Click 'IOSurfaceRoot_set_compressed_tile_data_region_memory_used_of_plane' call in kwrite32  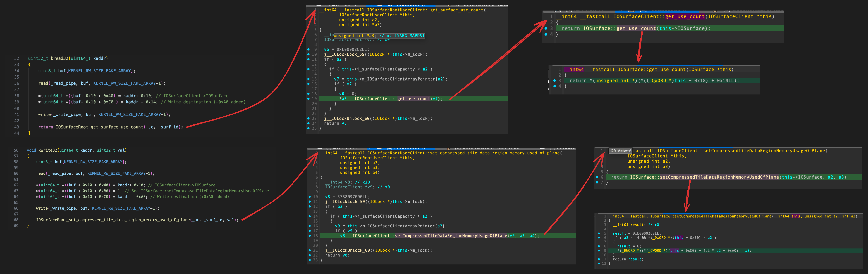113,220
